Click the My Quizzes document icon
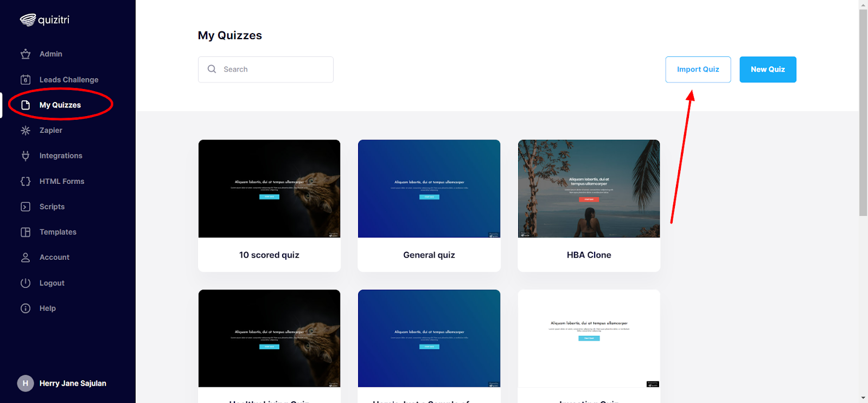The width and height of the screenshot is (868, 403). 25,105
